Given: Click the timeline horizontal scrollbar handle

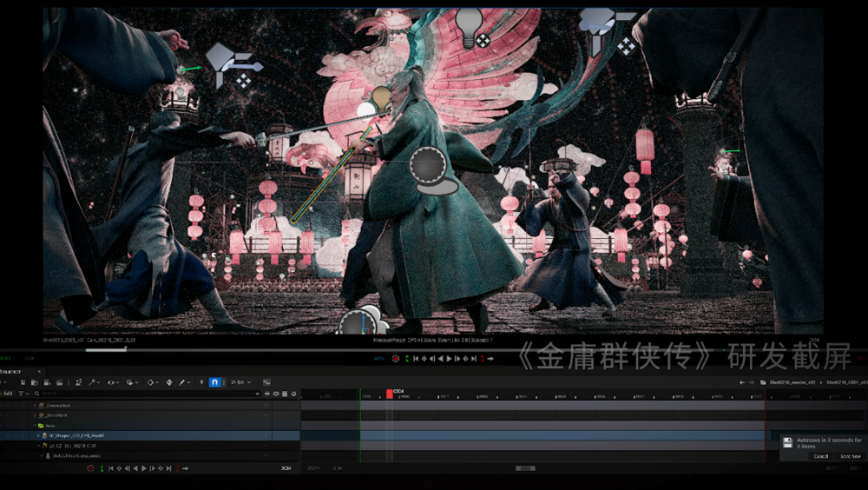Looking at the screenshot, I should point(525,468).
